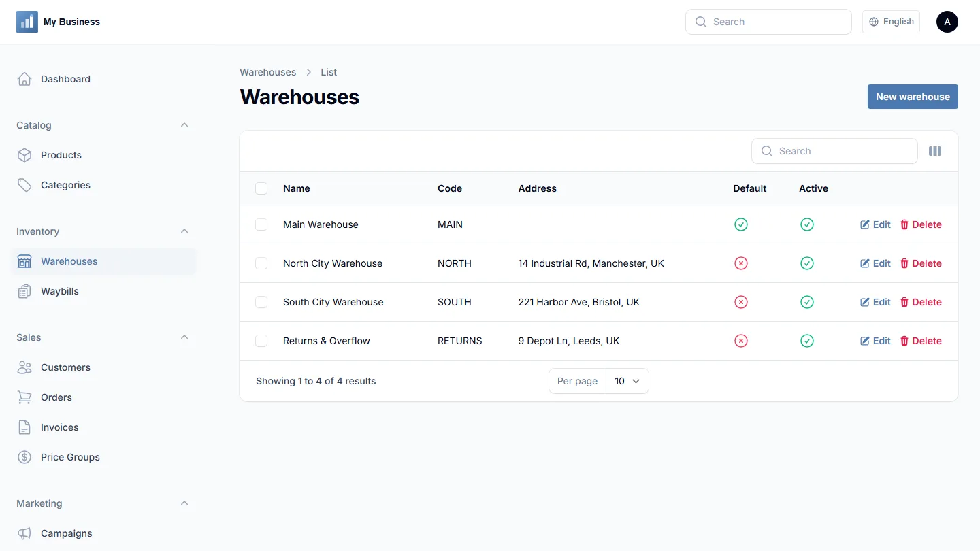The image size is (980, 551).
Task: Open the English language selector
Action: pyautogui.click(x=891, y=22)
